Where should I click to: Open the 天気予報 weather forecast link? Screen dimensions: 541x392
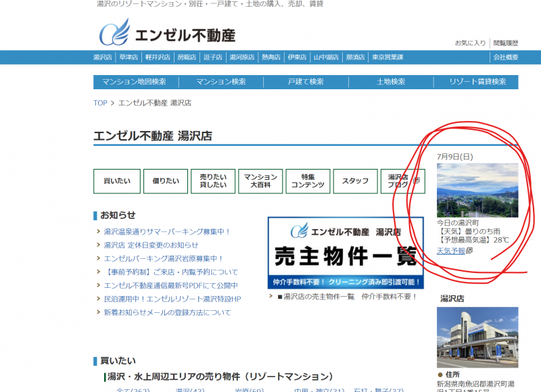[451, 251]
